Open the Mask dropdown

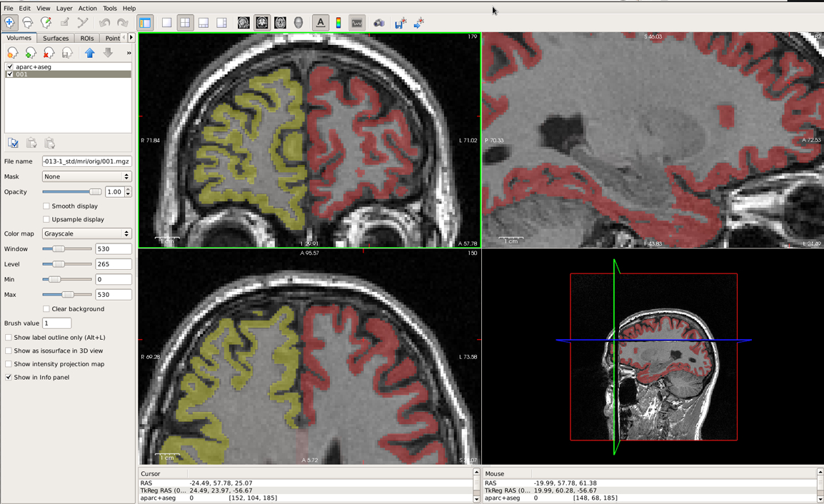coord(86,176)
